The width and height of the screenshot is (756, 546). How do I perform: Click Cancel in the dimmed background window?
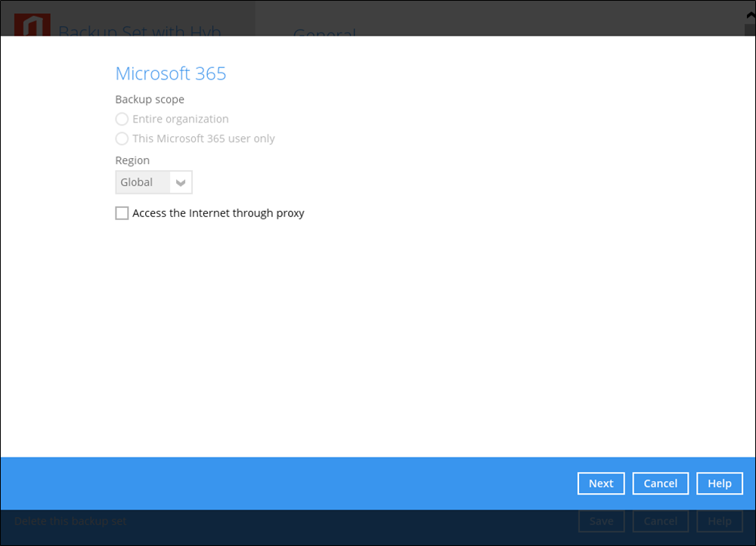(660, 521)
